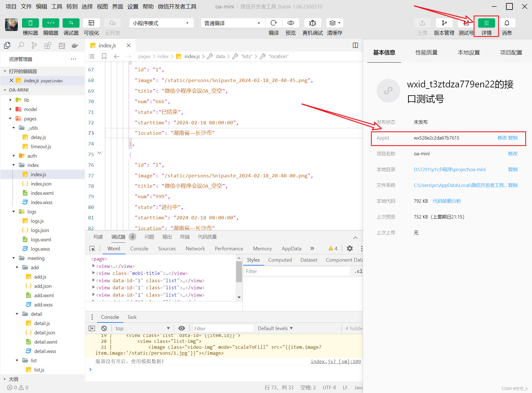Open the 普通编译 compile mode dropdown
The image size is (532, 393).
pos(233,23)
